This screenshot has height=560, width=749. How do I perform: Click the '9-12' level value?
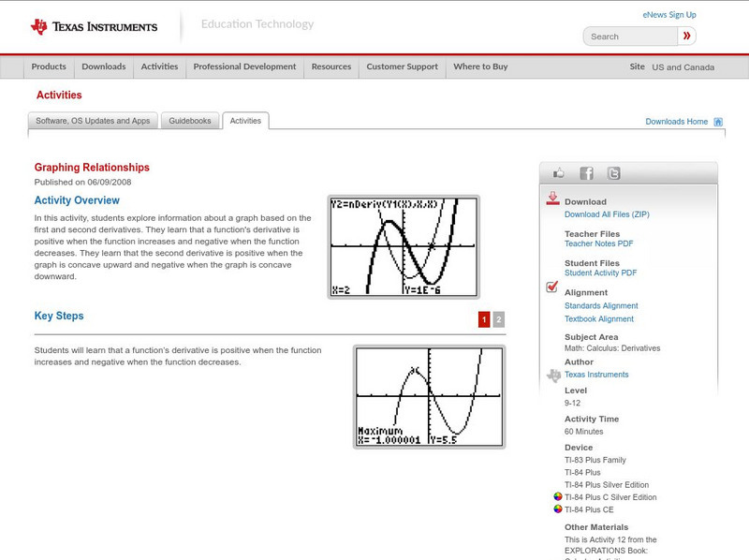572,403
